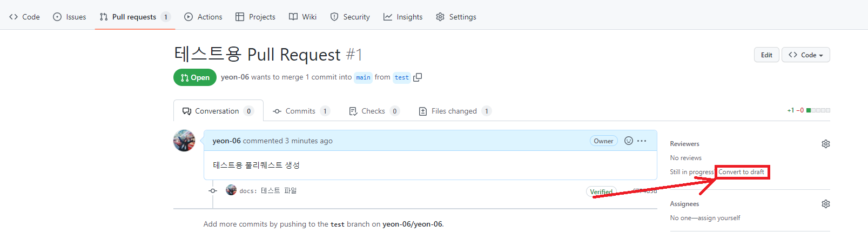Switch to the Checks tab
This screenshot has width=868, height=232.
pyautogui.click(x=374, y=111)
